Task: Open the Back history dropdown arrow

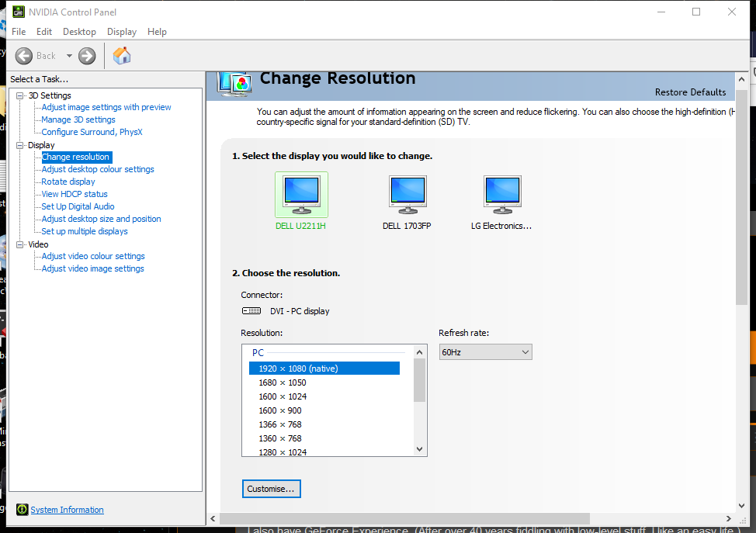Action: tap(69, 56)
